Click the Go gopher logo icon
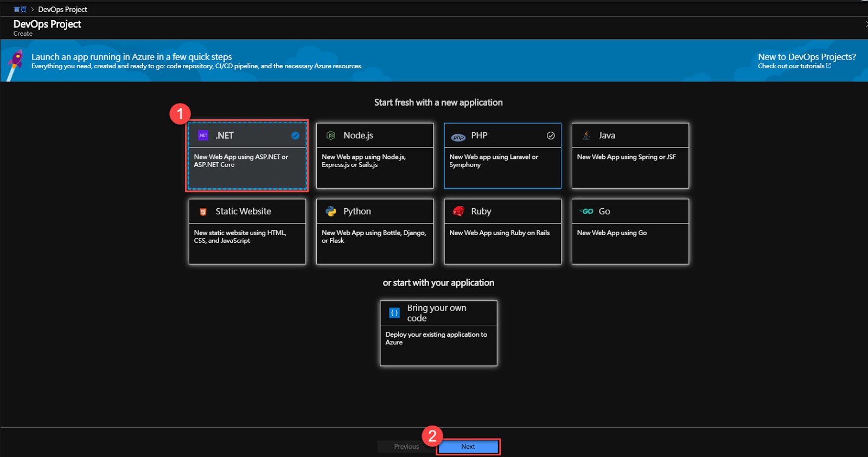Image resolution: width=868 pixels, height=457 pixels. click(x=586, y=211)
